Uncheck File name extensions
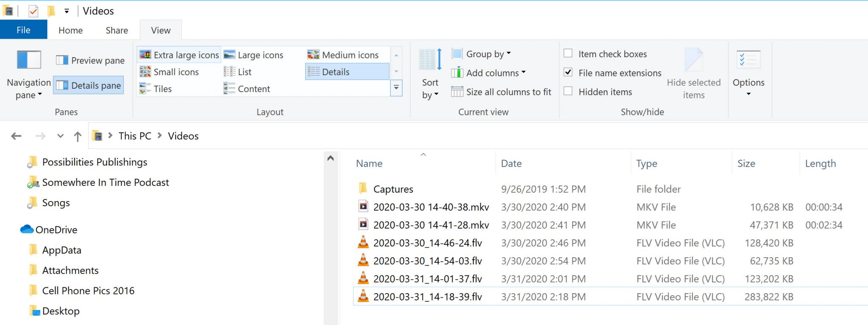The image size is (868, 325). [568, 73]
